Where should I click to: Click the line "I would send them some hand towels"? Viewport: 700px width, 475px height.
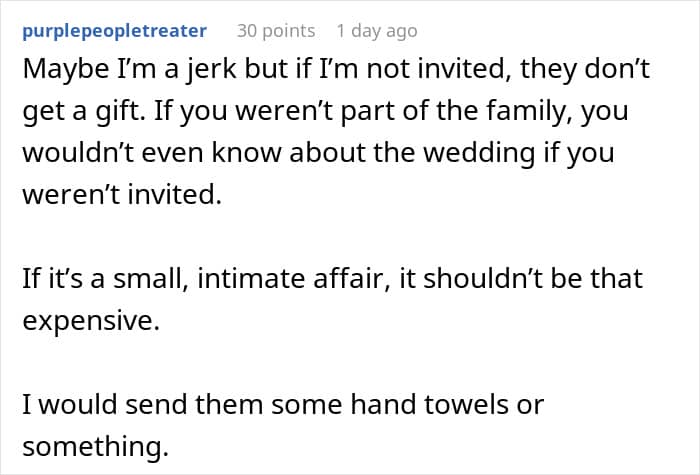pyautogui.click(x=283, y=405)
